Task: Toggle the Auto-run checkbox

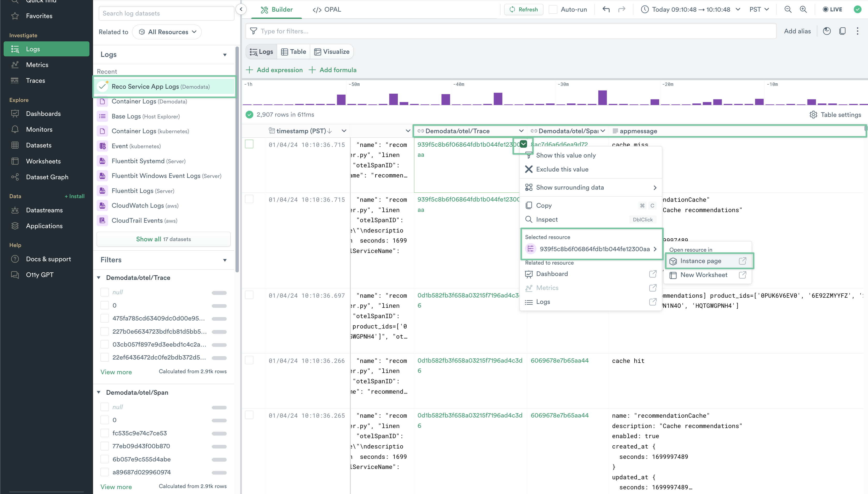Action: point(553,10)
